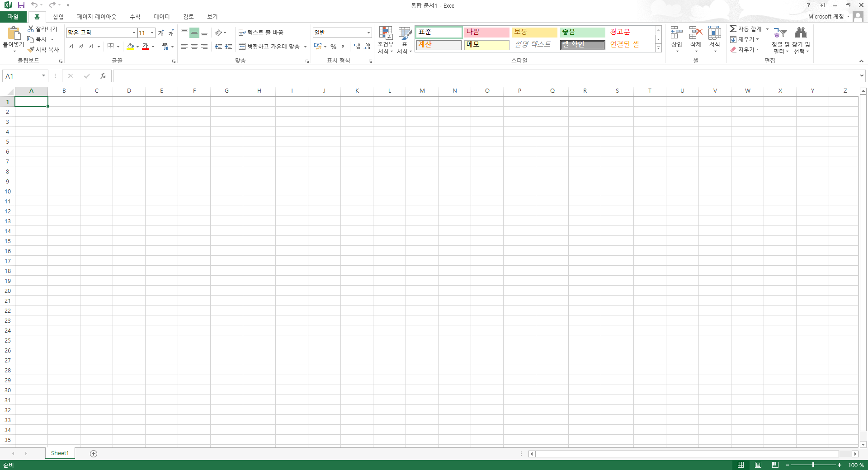The height and width of the screenshot is (470, 868).
Task: Switch to Page Layout view in status bar
Action: click(758, 465)
